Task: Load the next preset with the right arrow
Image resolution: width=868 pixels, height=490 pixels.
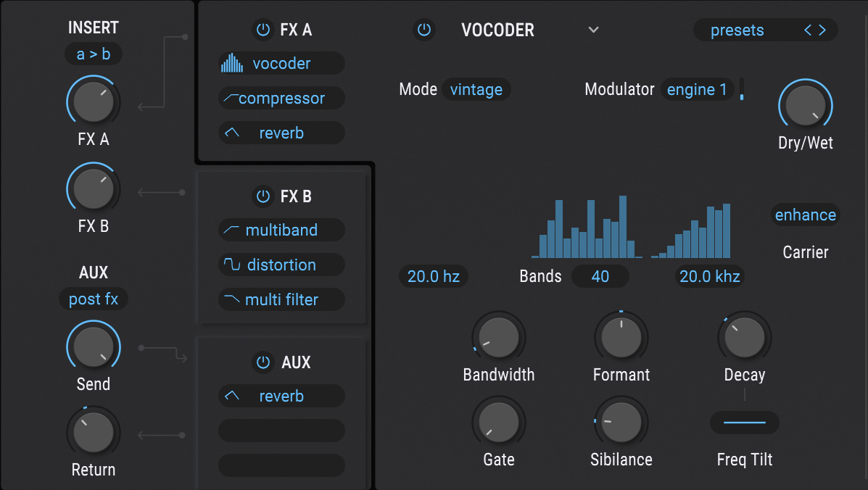Action: (824, 30)
